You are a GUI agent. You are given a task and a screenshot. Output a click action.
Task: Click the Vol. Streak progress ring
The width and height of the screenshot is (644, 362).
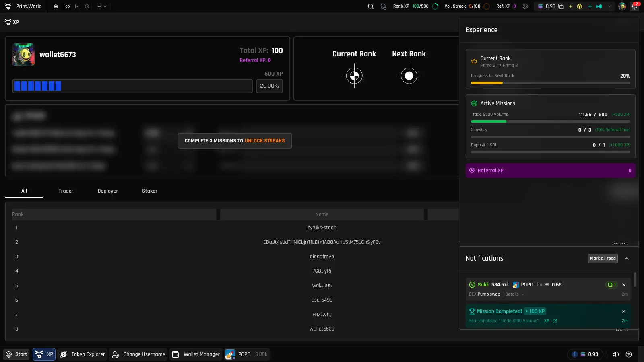[x=487, y=6]
